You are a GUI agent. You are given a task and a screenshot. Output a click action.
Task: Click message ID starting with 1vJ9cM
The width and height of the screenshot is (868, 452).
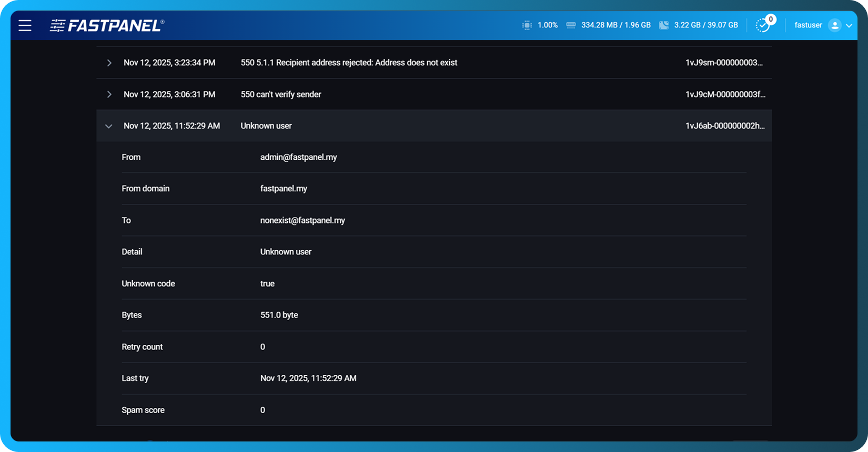tap(725, 95)
